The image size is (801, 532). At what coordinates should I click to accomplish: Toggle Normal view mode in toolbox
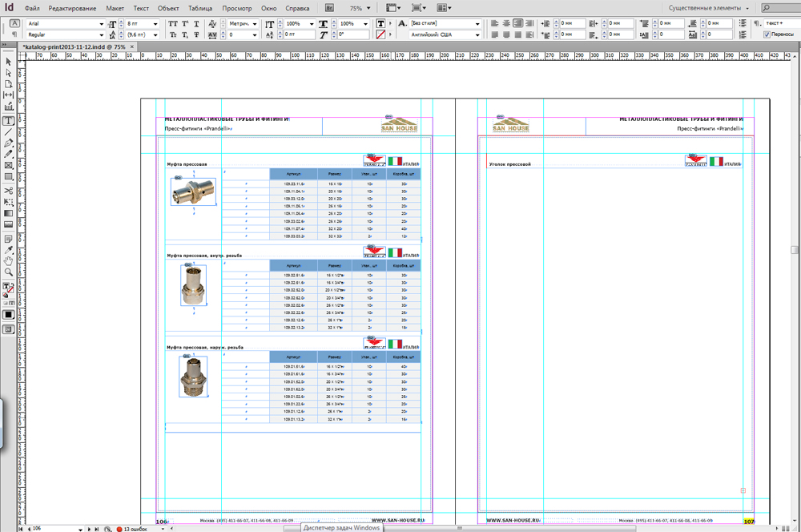point(8,330)
